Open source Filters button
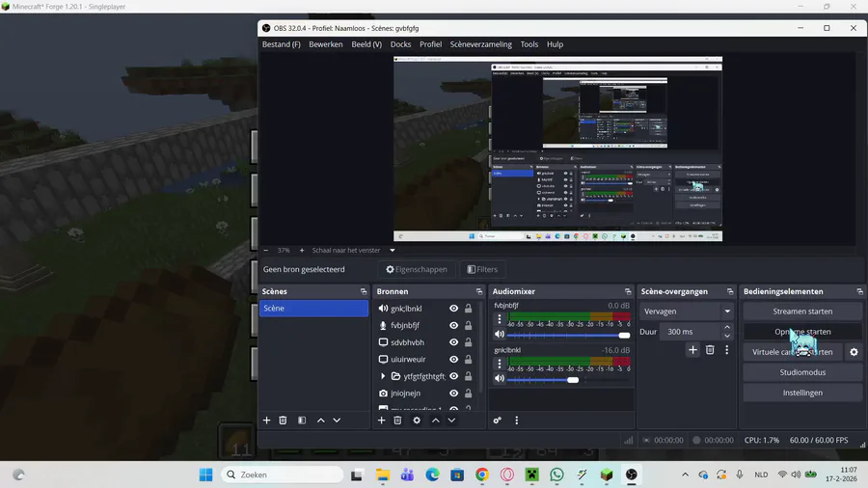This screenshot has width=868, height=488. pyautogui.click(x=482, y=269)
